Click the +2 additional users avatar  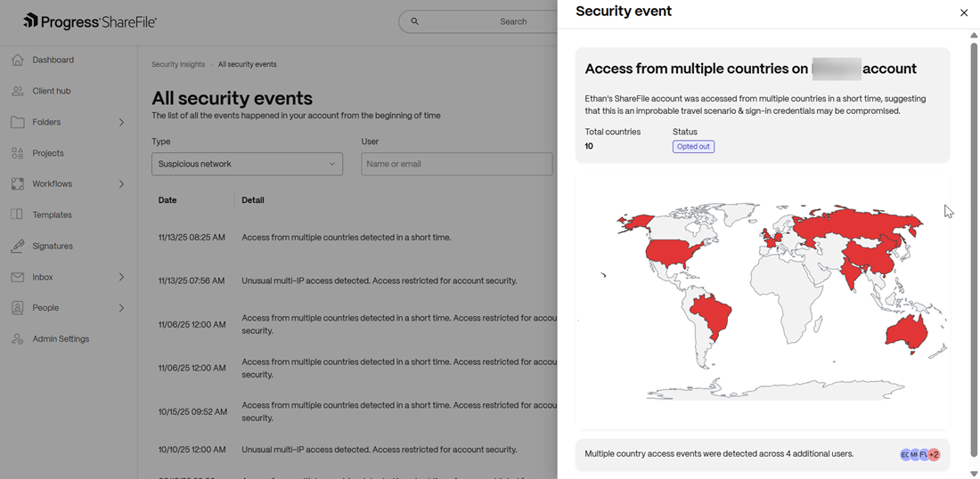click(934, 455)
